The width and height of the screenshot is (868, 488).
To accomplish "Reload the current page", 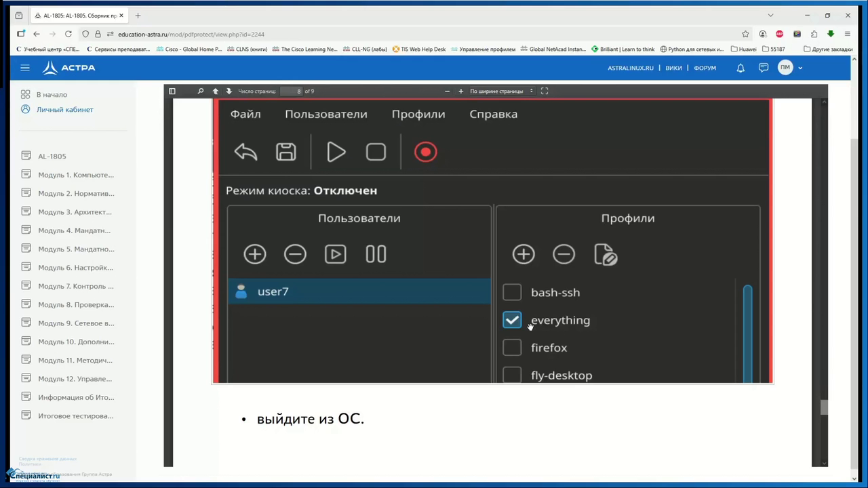I will click(x=68, y=34).
